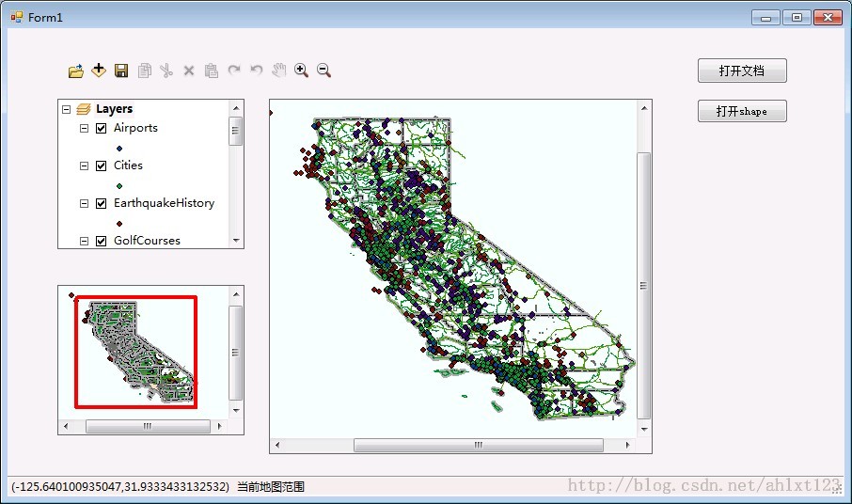Collapse the Cities layer node

pos(85,165)
